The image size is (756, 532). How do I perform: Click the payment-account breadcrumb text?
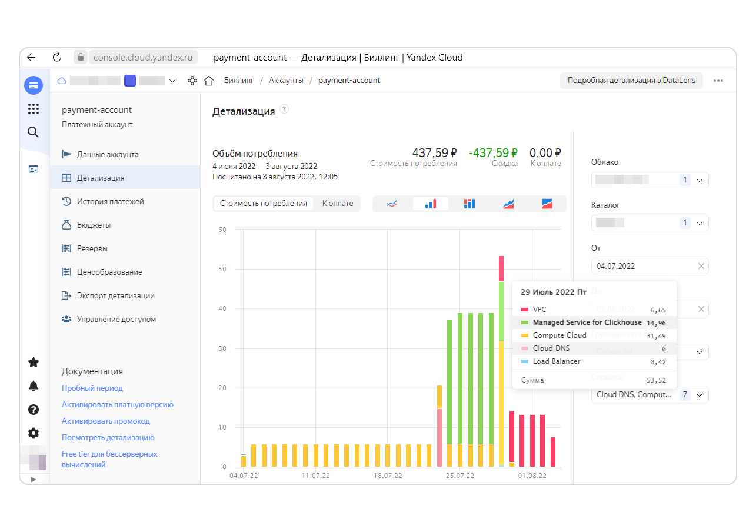[x=349, y=81]
